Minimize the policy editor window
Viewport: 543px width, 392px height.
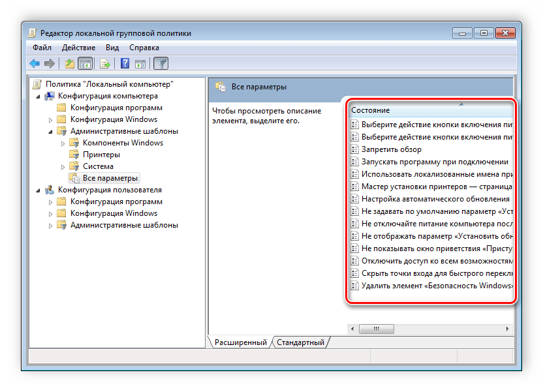coord(462,33)
